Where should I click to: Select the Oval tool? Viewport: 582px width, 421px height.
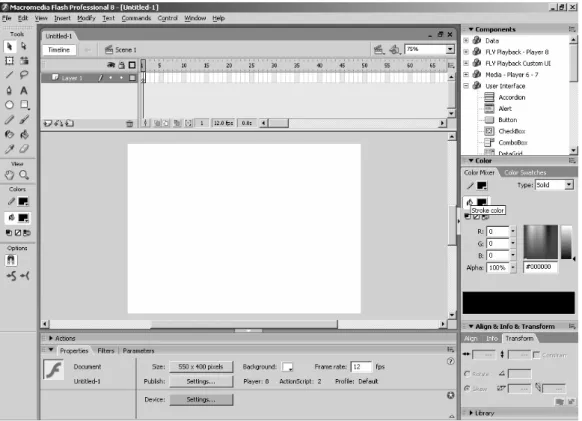coord(10,105)
